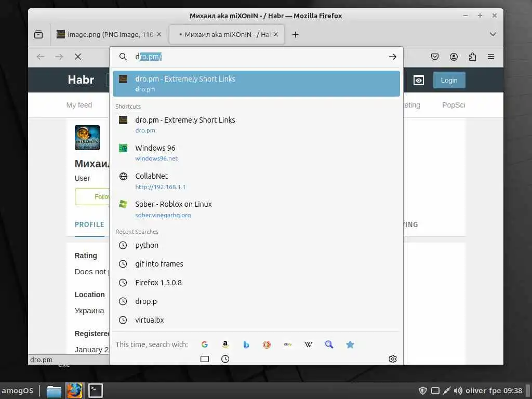Click the Follow button on profile

click(x=92, y=197)
